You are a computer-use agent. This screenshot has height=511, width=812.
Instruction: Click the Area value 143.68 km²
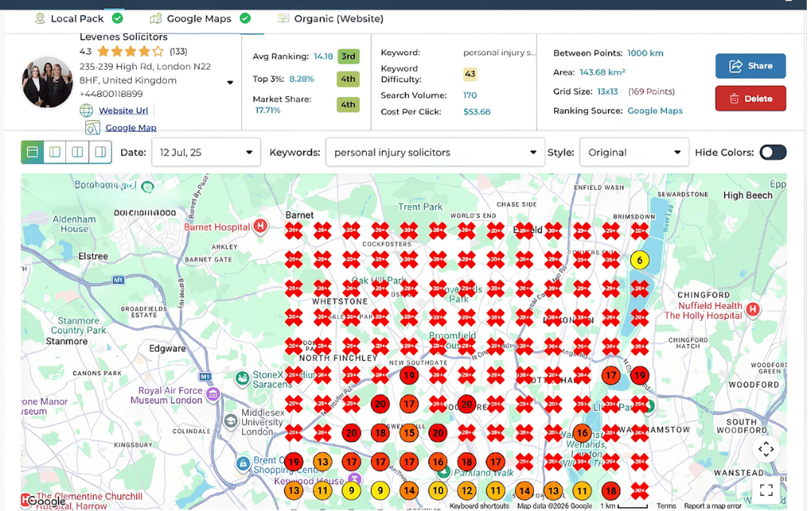click(x=602, y=72)
